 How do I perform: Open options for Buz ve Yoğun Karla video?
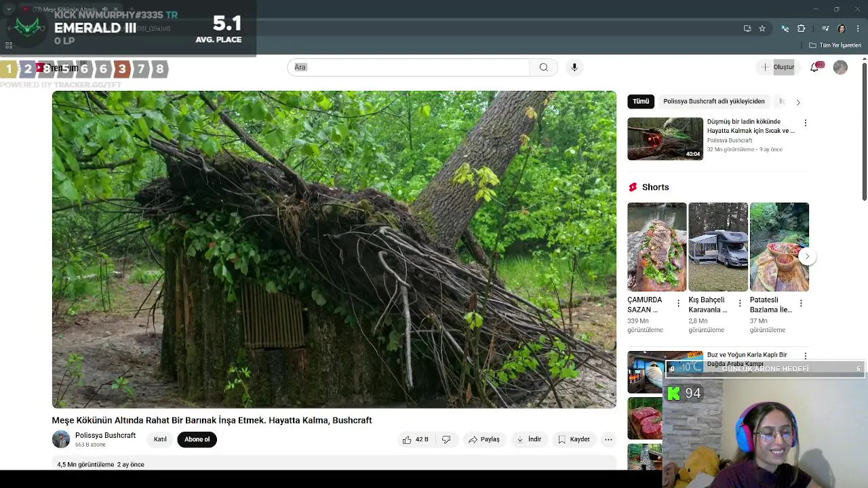805,356
